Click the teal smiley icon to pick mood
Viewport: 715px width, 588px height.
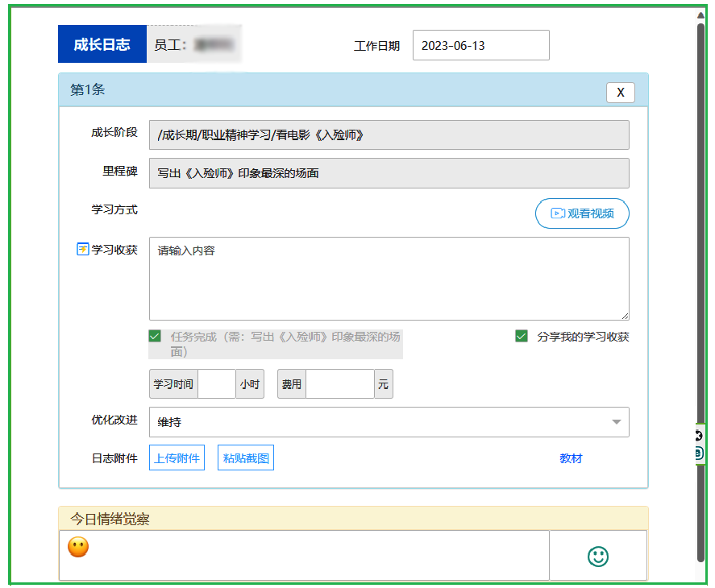point(597,556)
